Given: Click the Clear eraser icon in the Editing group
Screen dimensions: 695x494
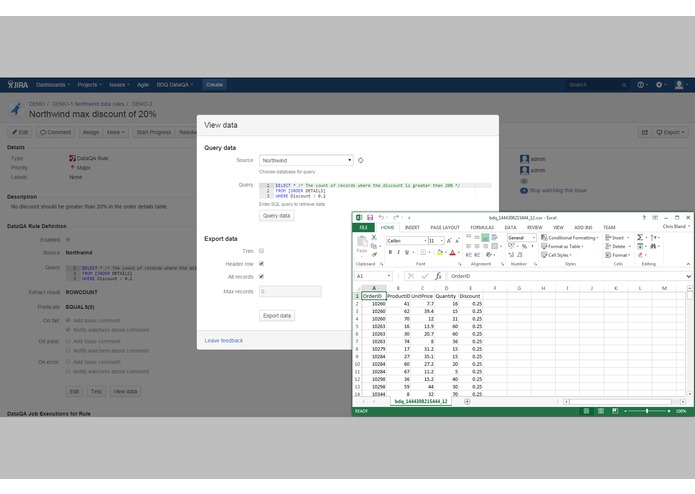Looking at the screenshot, I should coord(640,255).
